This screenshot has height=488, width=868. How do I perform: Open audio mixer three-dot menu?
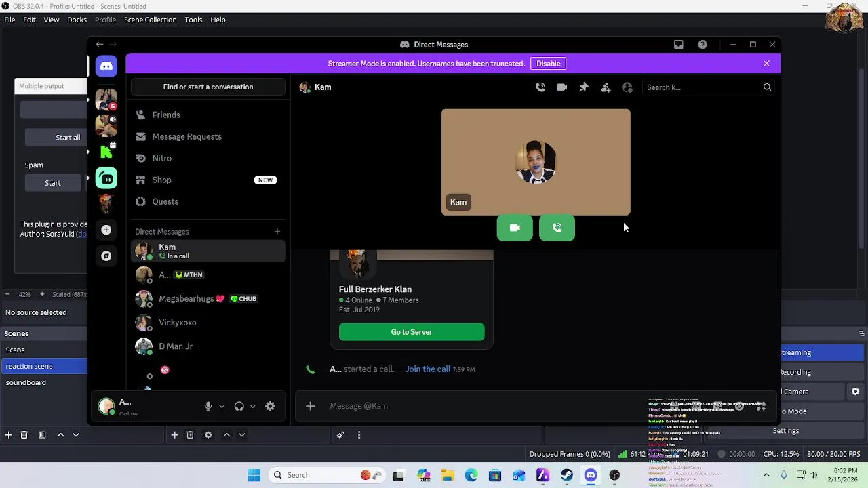[359, 435]
